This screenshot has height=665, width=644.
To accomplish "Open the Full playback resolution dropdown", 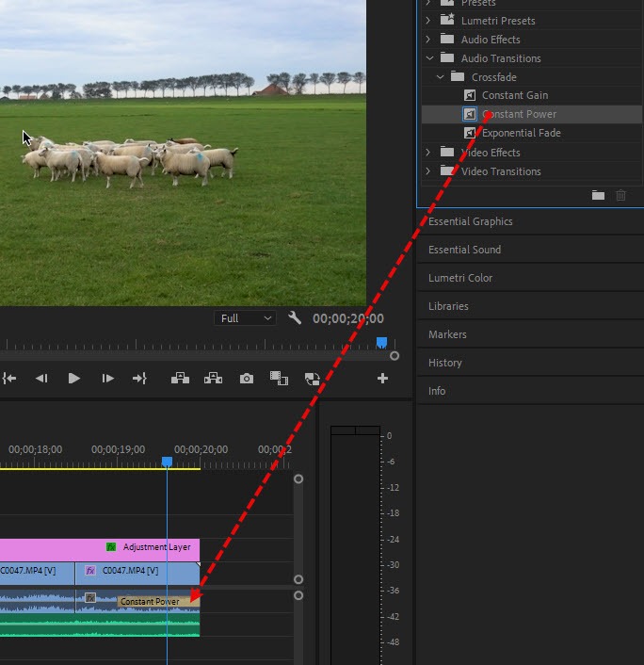I will pyautogui.click(x=245, y=318).
